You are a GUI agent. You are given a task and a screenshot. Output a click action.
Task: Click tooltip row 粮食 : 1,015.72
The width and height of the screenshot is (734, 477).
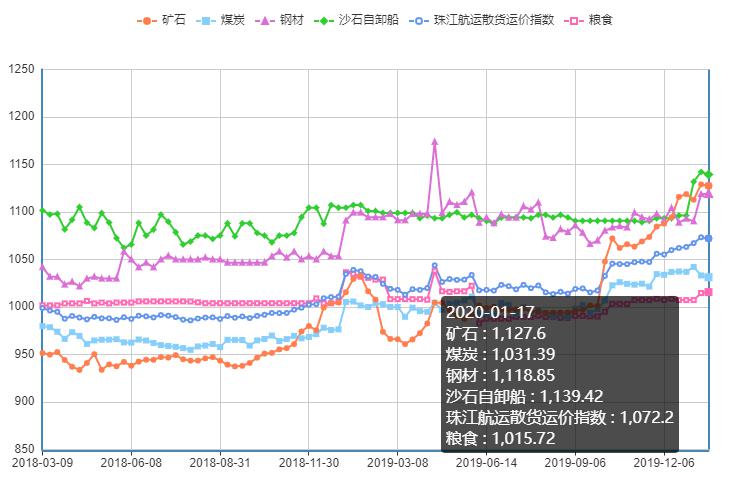click(x=500, y=439)
